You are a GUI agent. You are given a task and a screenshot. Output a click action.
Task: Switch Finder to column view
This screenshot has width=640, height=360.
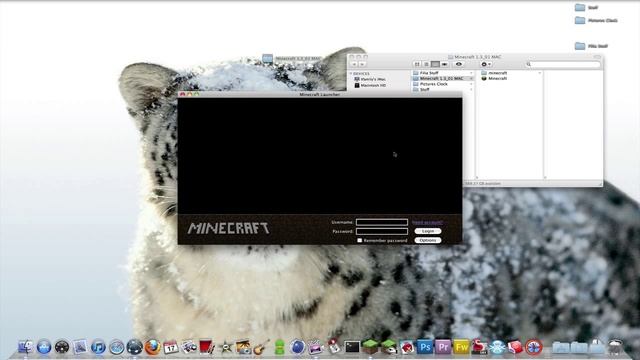[x=435, y=64]
